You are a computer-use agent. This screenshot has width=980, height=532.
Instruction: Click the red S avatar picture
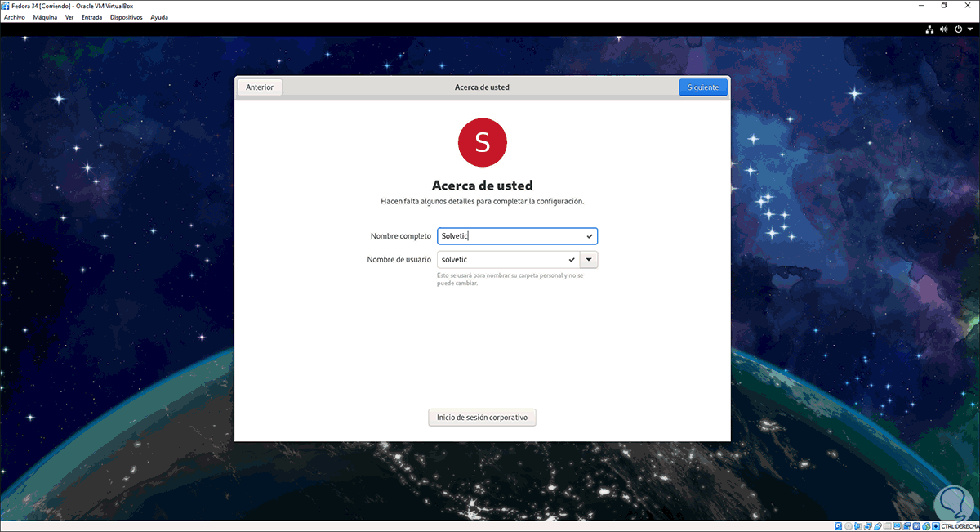(482, 142)
